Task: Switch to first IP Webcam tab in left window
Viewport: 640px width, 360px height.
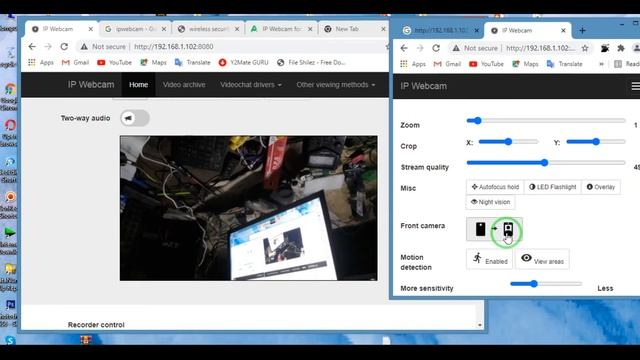Action: coord(61,29)
